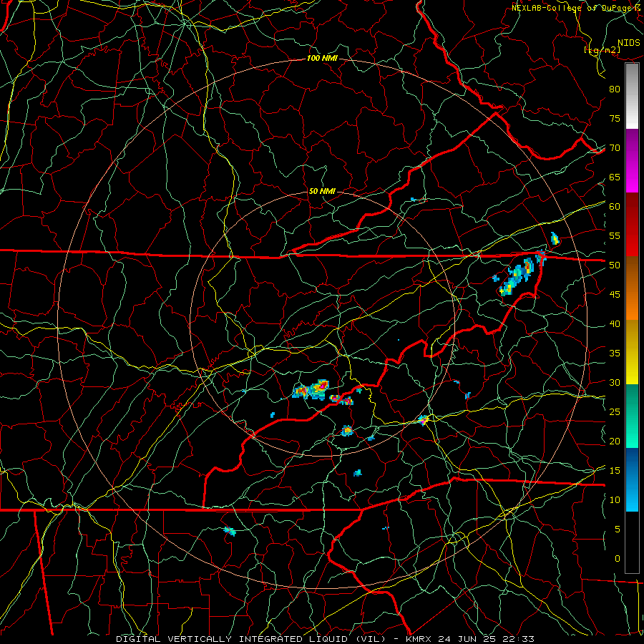Click the 5 value on the VIL scale

point(618,530)
